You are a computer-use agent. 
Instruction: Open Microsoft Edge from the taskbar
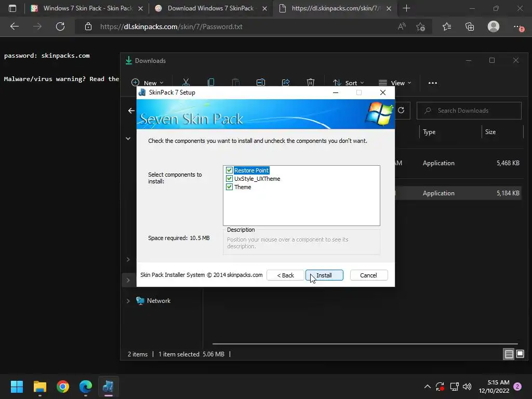click(86, 387)
